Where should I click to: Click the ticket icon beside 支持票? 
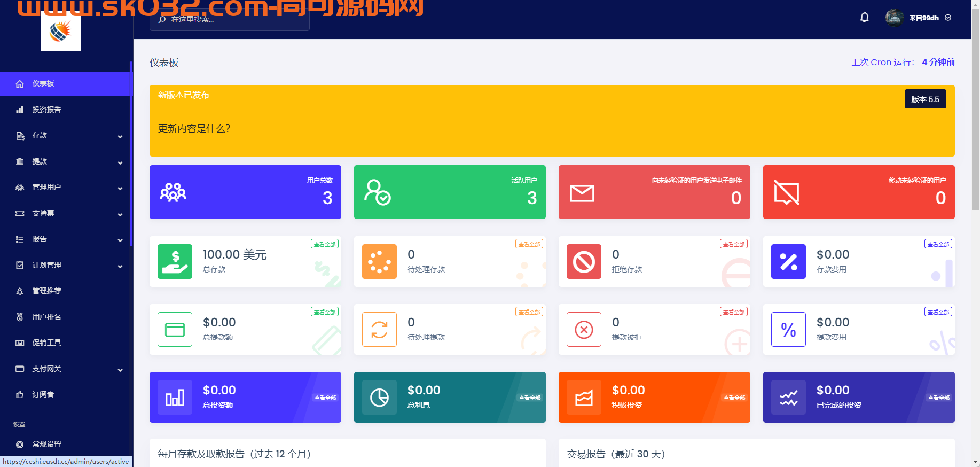coord(20,213)
